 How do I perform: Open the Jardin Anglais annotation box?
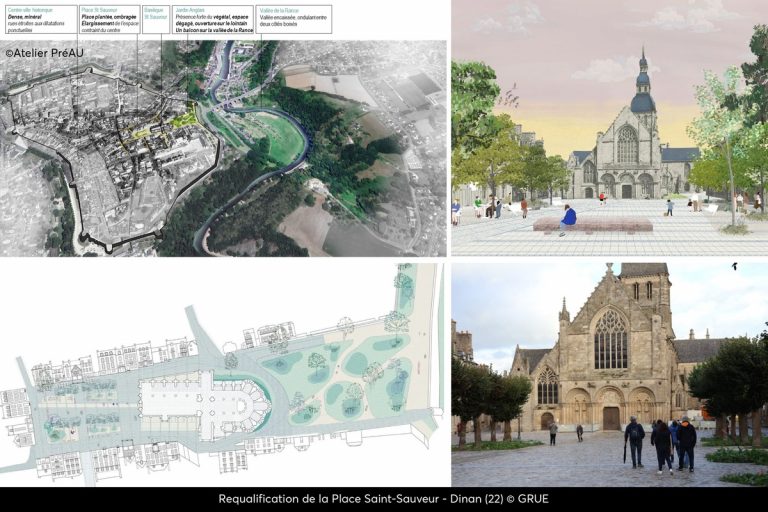(212, 20)
